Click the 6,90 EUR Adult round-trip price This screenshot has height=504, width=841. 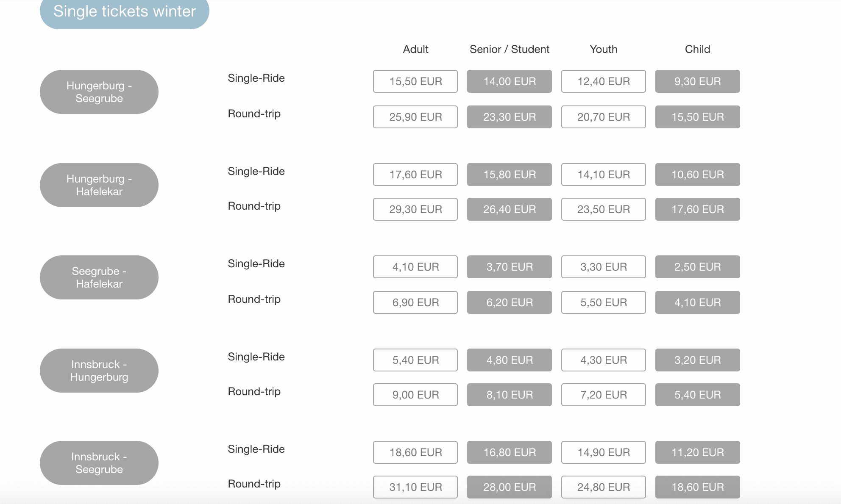[415, 302]
